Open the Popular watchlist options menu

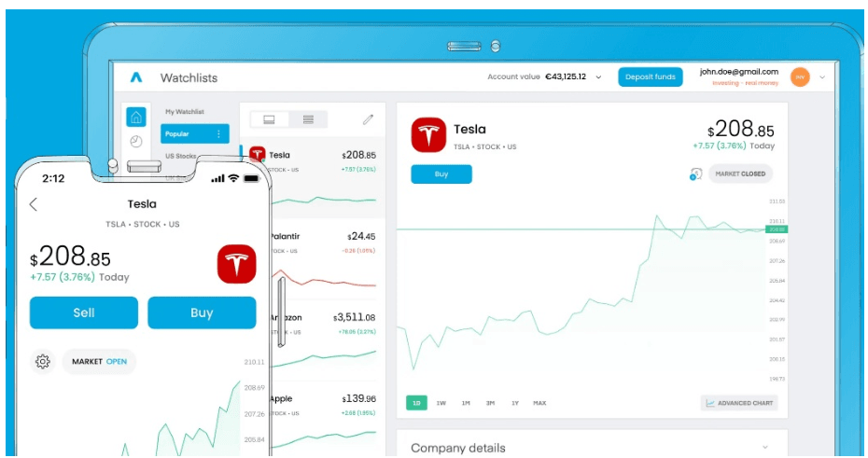pyautogui.click(x=219, y=134)
